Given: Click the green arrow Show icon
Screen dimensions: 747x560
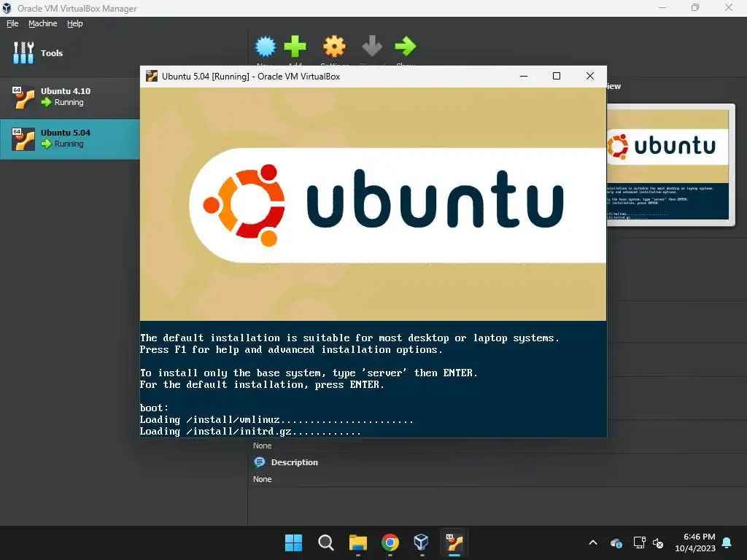Looking at the screenshot, I should coord(406,47).
